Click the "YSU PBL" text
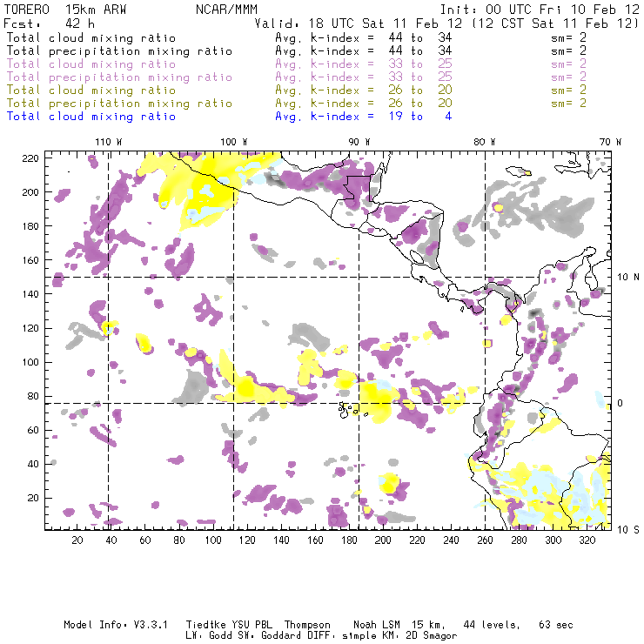 coord(252,625)
